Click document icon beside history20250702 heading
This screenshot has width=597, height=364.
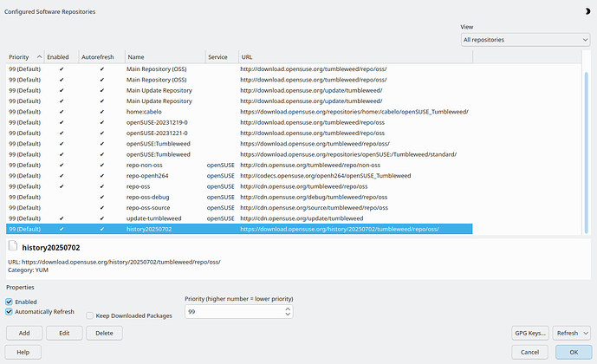[x=13, y=245]
